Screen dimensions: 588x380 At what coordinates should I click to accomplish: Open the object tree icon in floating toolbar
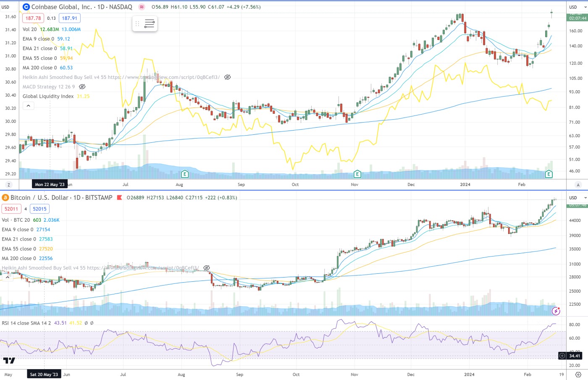150,24
